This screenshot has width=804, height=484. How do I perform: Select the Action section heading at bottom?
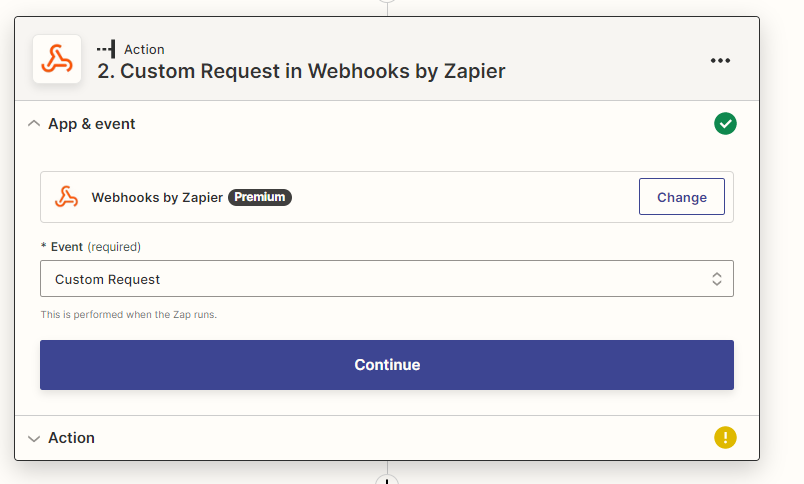tap(72, 438)
